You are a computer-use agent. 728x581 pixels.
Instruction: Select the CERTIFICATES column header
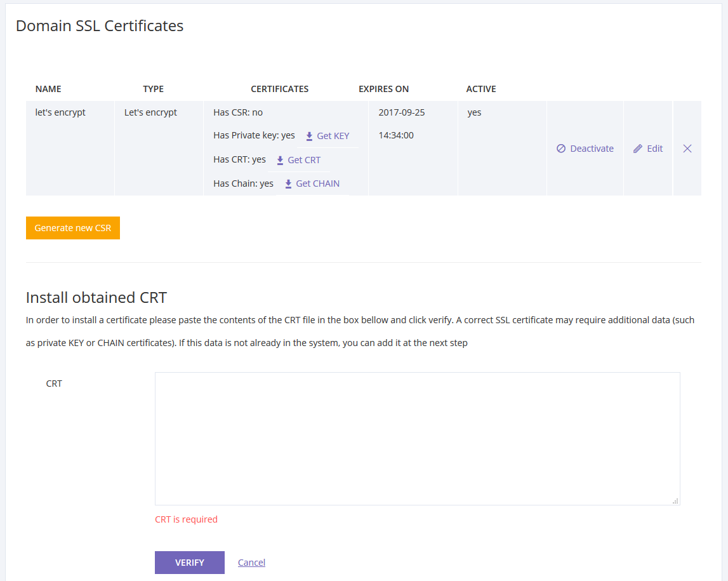(279, 89)
